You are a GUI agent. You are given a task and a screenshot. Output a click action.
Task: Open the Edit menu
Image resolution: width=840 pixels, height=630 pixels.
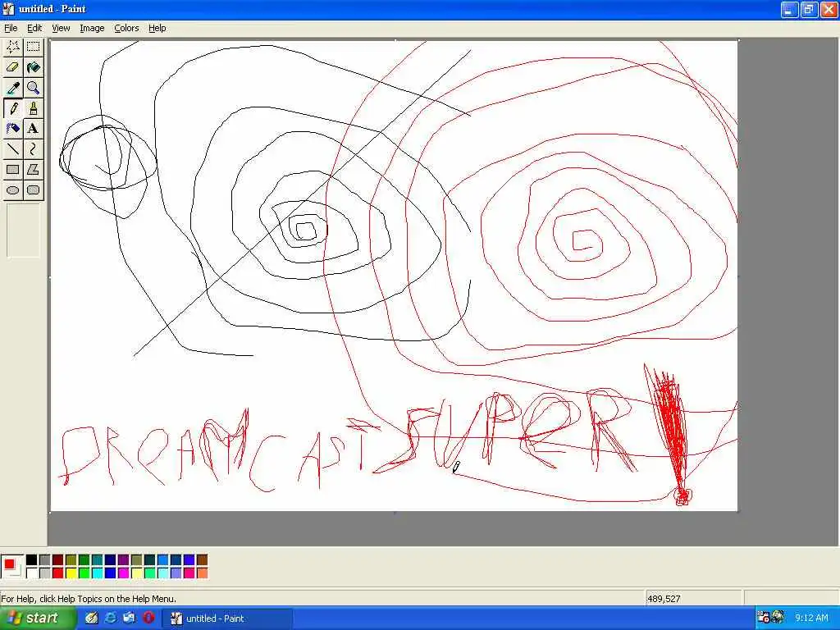point(34,28)
